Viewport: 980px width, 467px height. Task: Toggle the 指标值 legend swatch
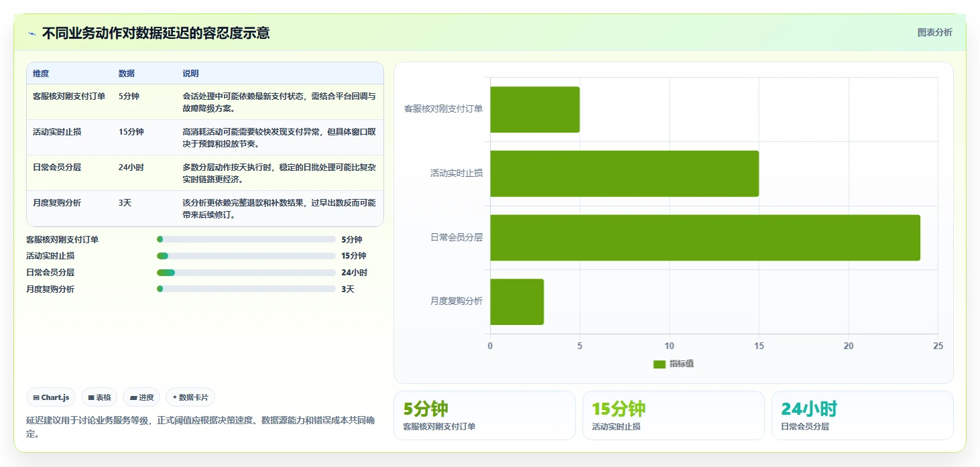tap(660, 364)
